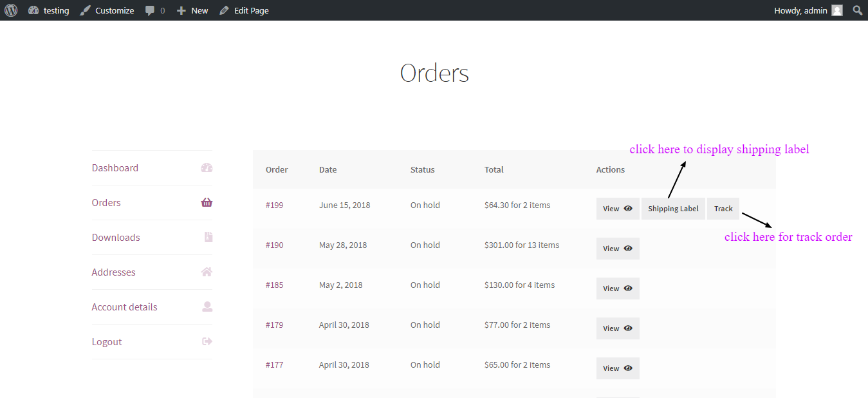Click the Orders basket icon in sidebar
The image size is (868, 398).
coord(207,203)
